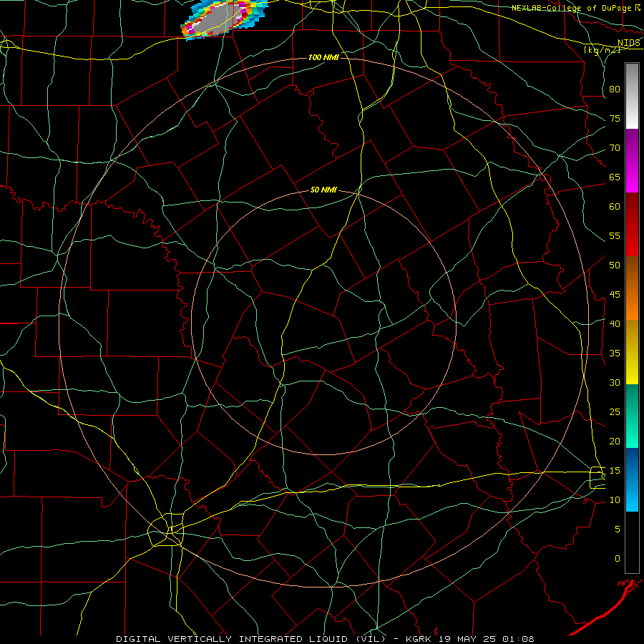The image size is (644, 644).
Task: Click the 0 value on the color scale
Action: tap(618, 559)
